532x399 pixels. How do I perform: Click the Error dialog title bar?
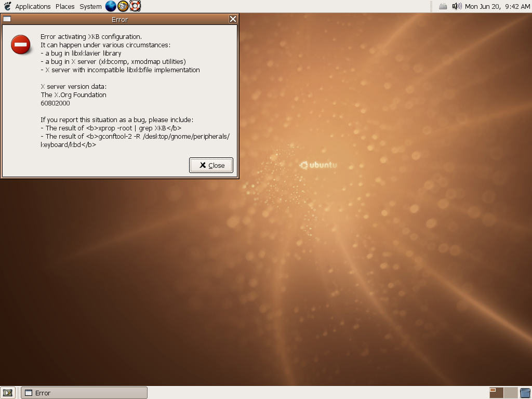pyautogui.click(x=119, y=19)
